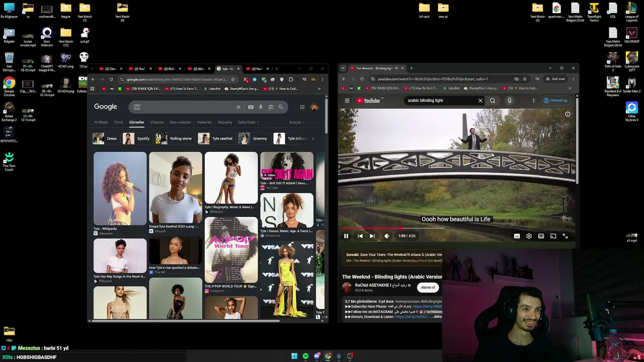
Task: Switch to the Tümü results tab
Action: point(118,122)
